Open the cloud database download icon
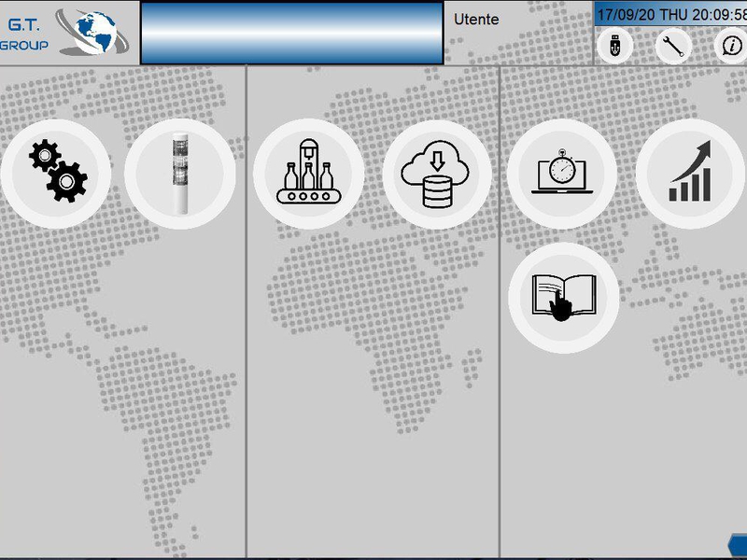Viewport: 747px width, 560px height. (437, 174)
